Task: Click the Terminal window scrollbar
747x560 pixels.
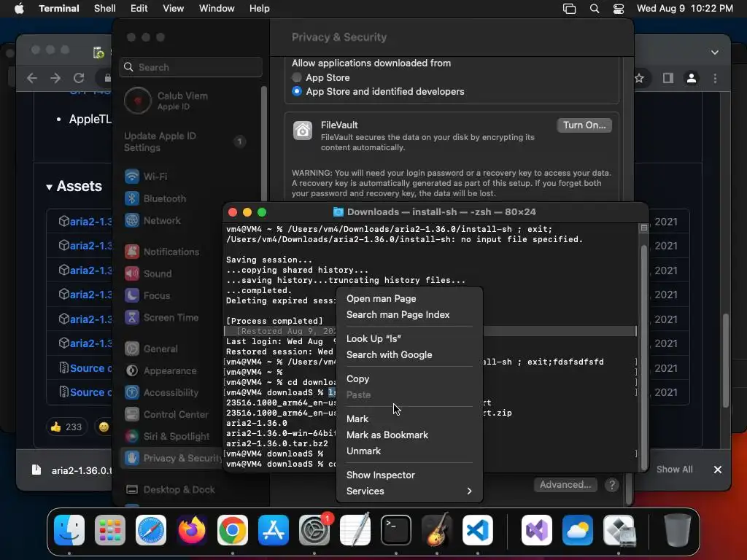Action: coord(643,357)
